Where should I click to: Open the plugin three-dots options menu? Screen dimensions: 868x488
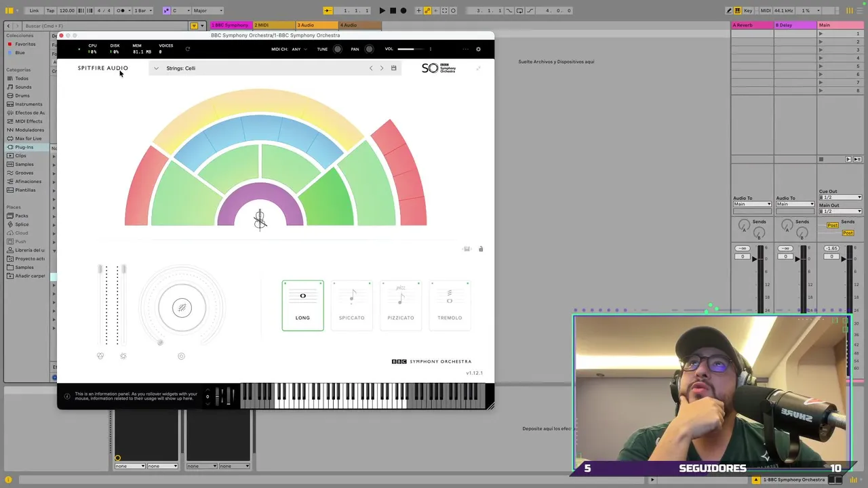click(465, 49)
